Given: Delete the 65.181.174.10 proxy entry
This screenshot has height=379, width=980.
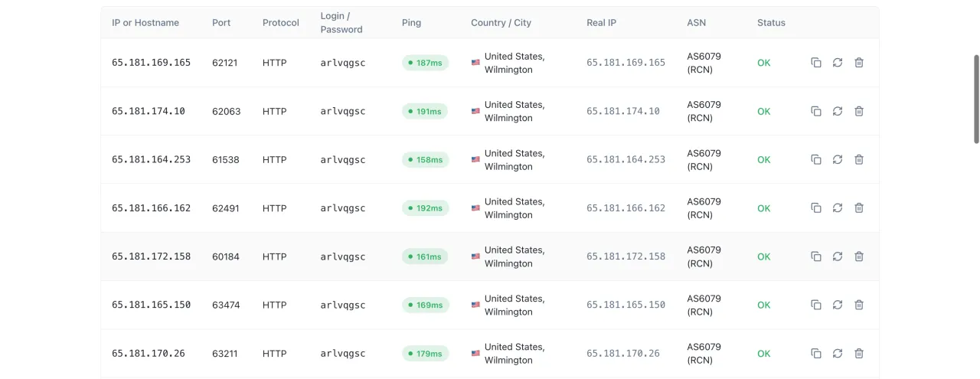Looking at the screenshot, I should 859,111.
